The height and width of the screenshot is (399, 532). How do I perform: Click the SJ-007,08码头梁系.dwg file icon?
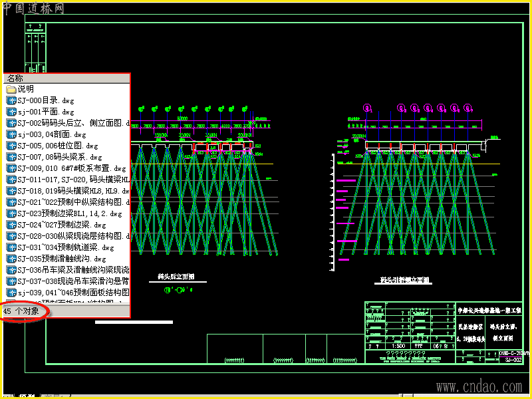(11, 157)
